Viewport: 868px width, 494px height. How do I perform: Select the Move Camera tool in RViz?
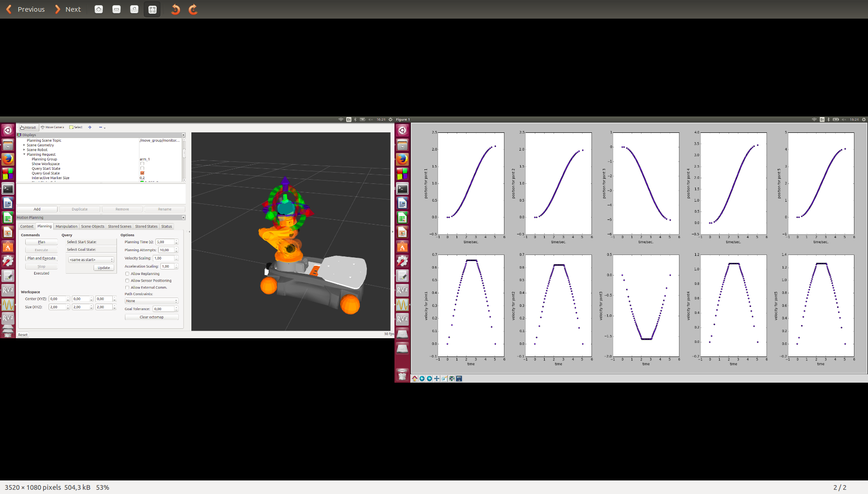click(x=52, y=127)
